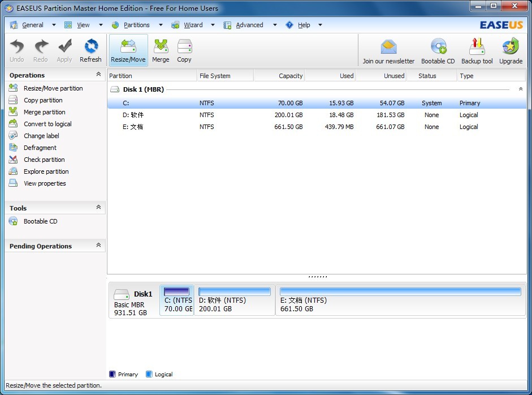Select Check partition in the Operations list
The height and width of the screenshot is (395, 532).
pos(44,160)
